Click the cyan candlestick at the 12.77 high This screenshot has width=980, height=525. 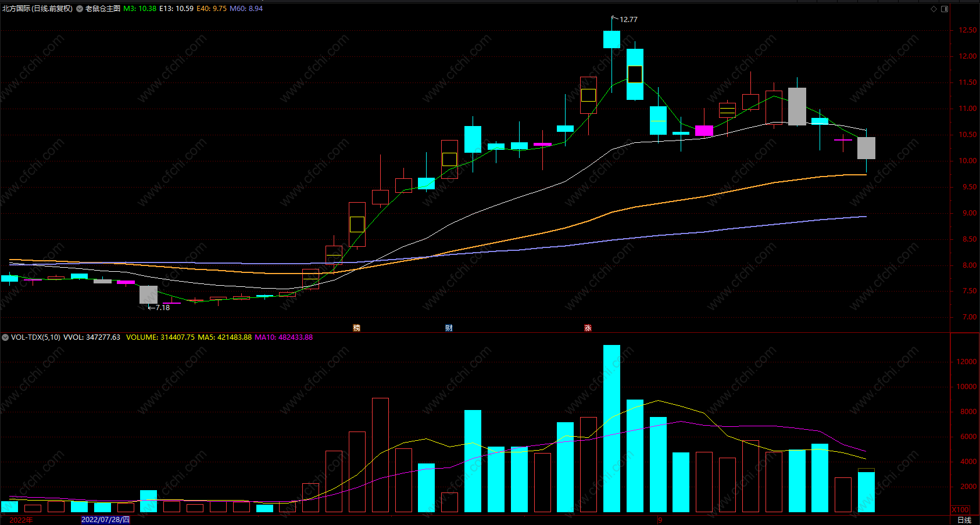click(611, 39)
